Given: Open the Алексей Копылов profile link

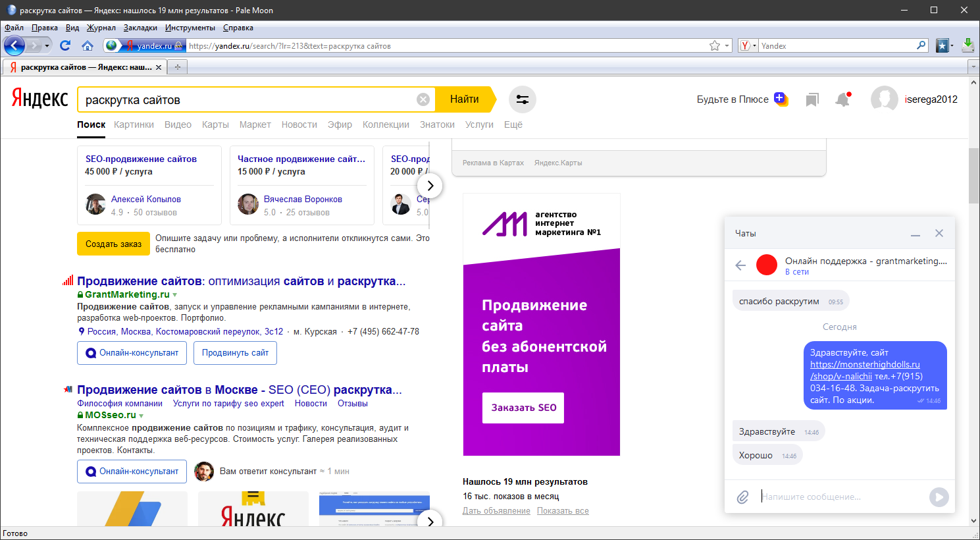Looking at the screenshot, I should click(146, 199).
